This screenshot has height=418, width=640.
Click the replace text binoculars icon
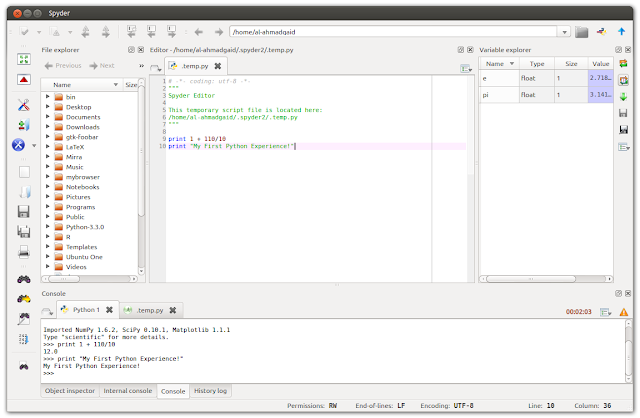(x=24, y=319)
